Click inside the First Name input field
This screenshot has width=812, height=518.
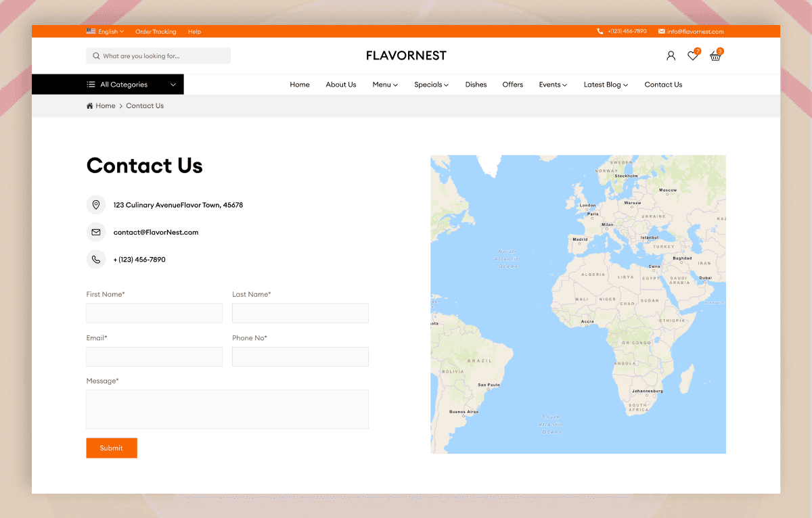point(154,313)
